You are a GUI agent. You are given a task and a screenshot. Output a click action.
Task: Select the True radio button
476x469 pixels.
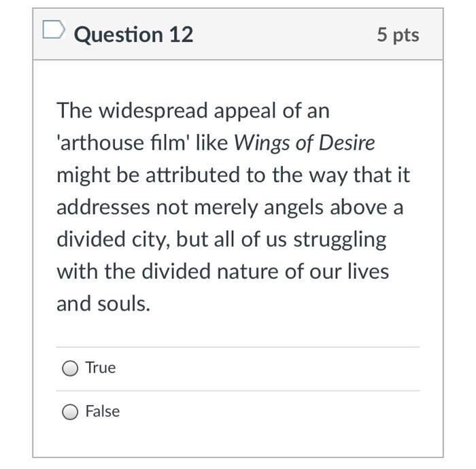70,368
